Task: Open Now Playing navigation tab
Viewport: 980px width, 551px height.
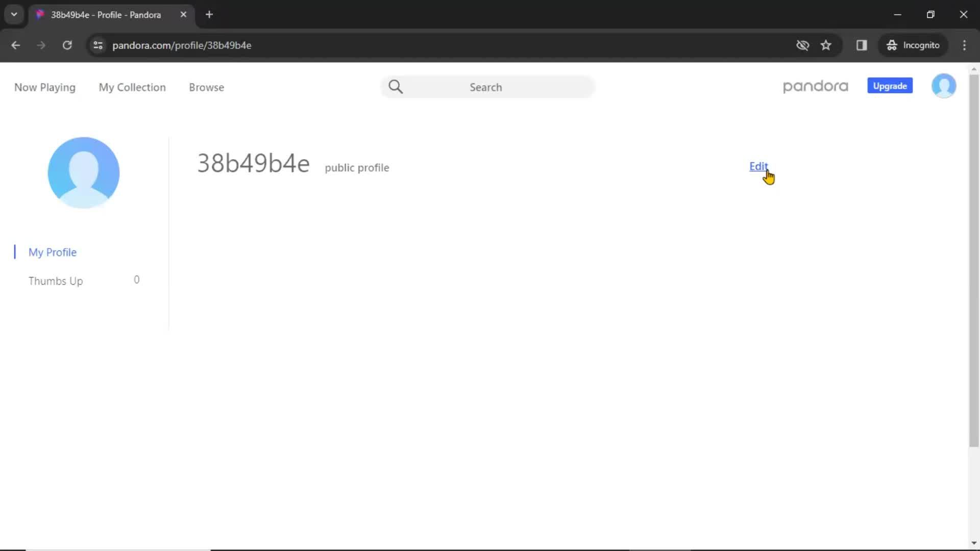Action: (x=44, y=87)
